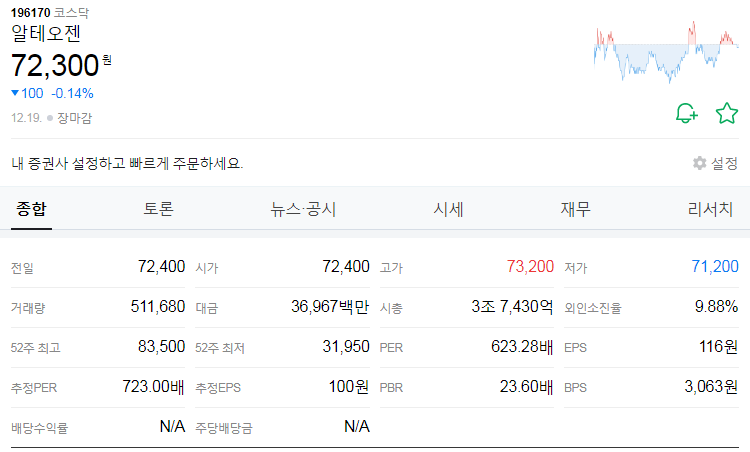Click the 추정PER value 723.00배
Image resolution: width=750 pixels, height=452 pixels.
pos(154,386)
